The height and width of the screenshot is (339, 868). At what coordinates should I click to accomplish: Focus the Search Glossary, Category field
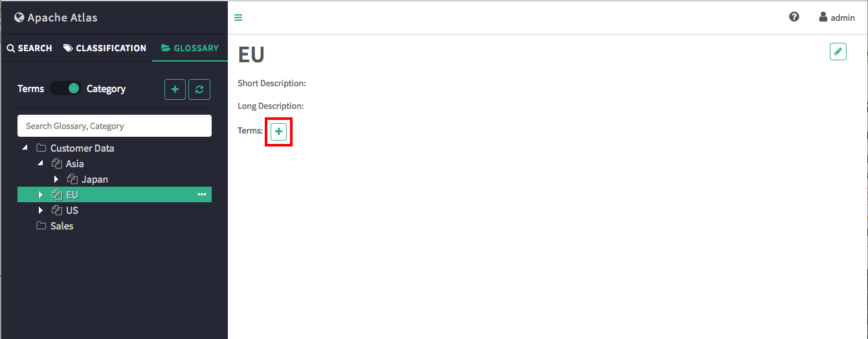(x=115, y=126)
